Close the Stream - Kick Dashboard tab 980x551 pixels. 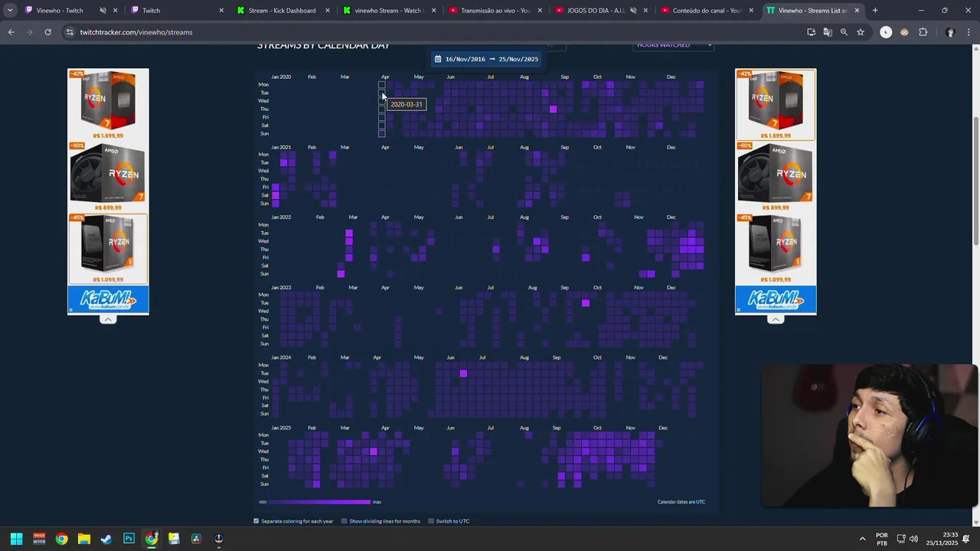pyautogui.click(x=328, y=11)
